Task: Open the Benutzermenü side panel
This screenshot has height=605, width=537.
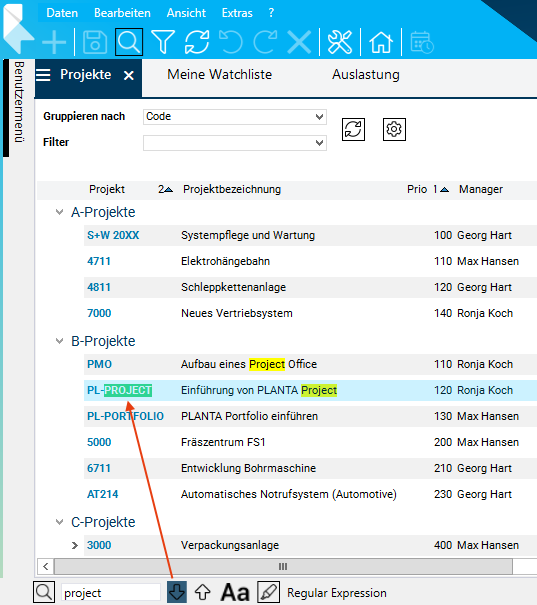Action: pyautogui.click(x=19, y=102)
